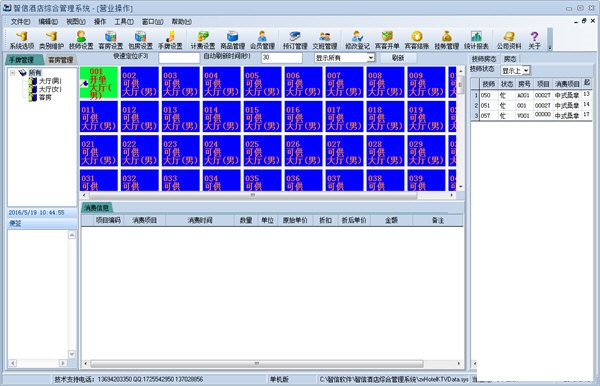Select the 大厅(女) tree item
Viewport: 600px width, 386px height.
(50, 89)
